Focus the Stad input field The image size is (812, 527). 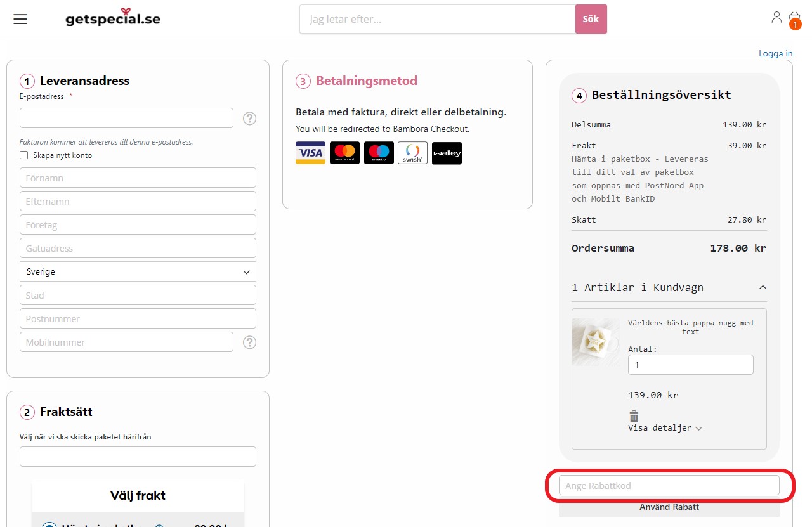pyautogui.click(x=138, y=295)
